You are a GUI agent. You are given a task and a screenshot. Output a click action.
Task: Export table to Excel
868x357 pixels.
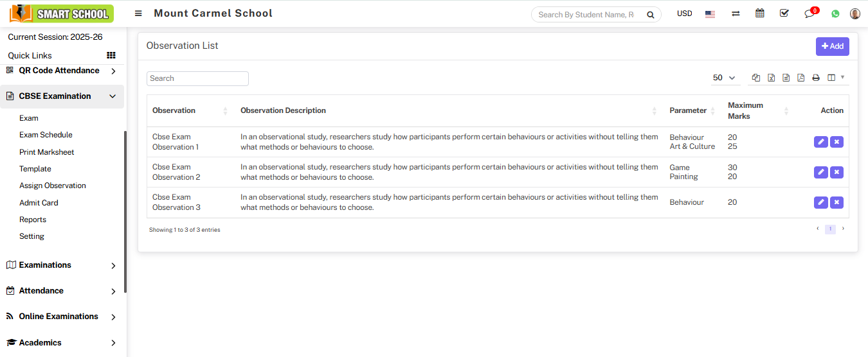click(771, 78)
